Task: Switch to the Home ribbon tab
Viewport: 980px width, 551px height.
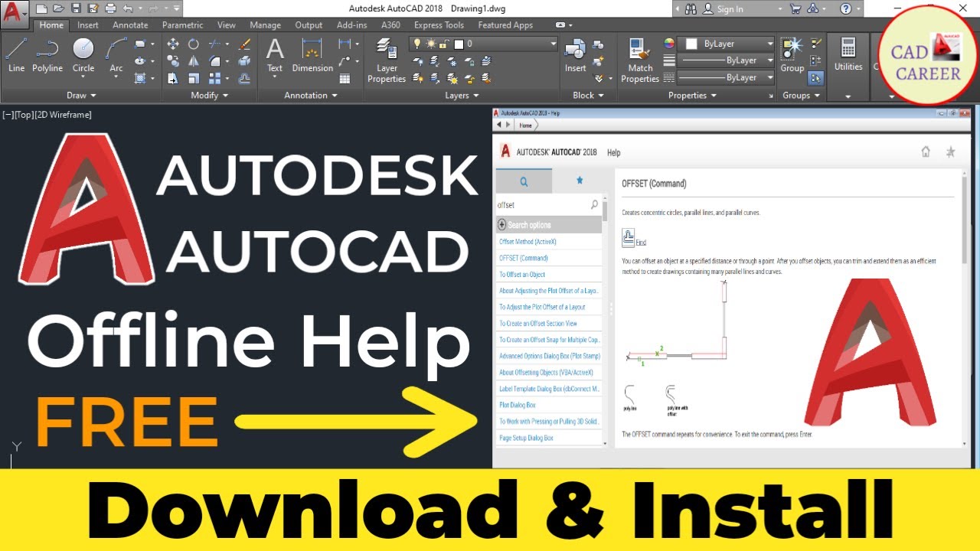Action: tap(51, 25)
